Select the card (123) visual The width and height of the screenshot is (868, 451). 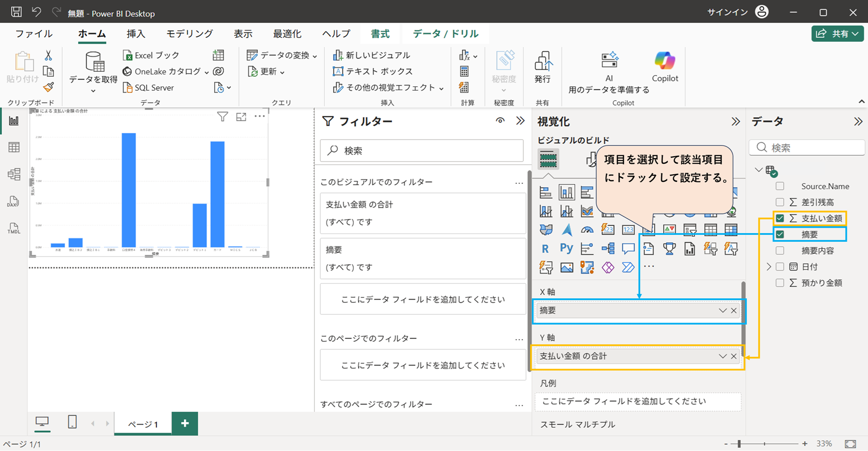click(x=628, y=230)
